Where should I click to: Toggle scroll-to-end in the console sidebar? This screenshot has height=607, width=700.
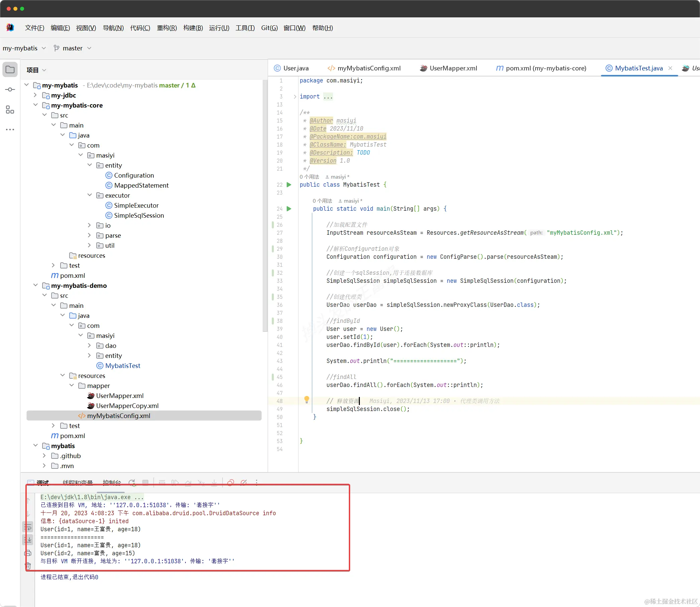(28, 540)
